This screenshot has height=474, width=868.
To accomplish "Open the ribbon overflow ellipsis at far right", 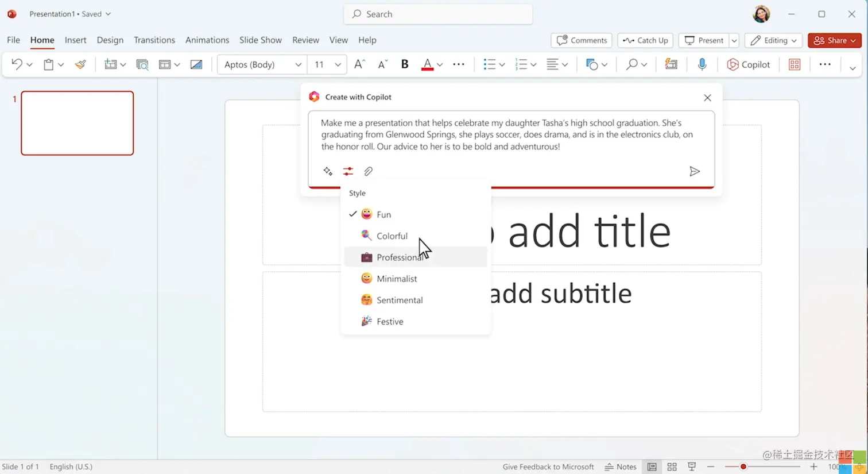I will 825,64.
